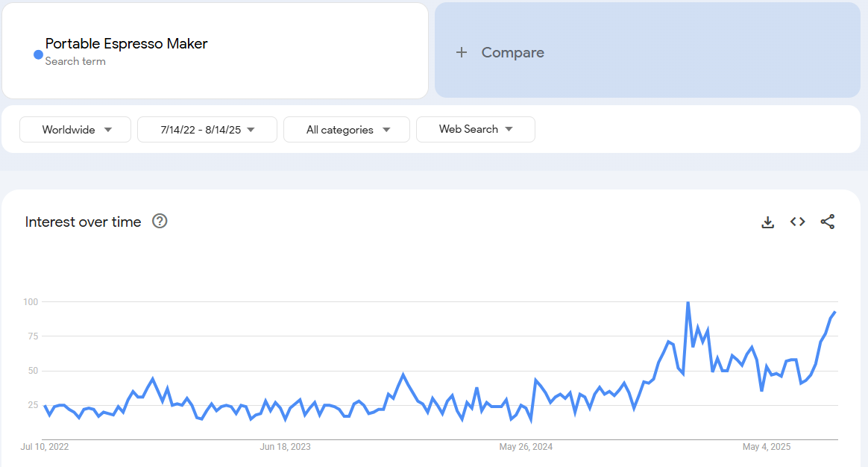Click the Compare label text
Image resolution: width=868 pixels, height=467 pixels.
click(513, 52)
